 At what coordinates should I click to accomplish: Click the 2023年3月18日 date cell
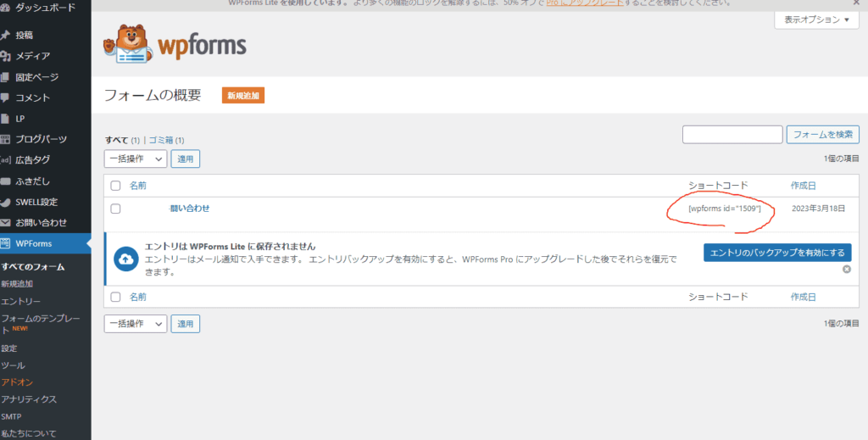818,209
